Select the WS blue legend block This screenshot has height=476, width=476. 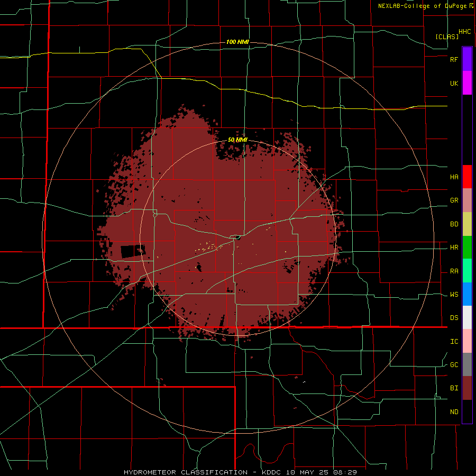[x=467, y=294]
